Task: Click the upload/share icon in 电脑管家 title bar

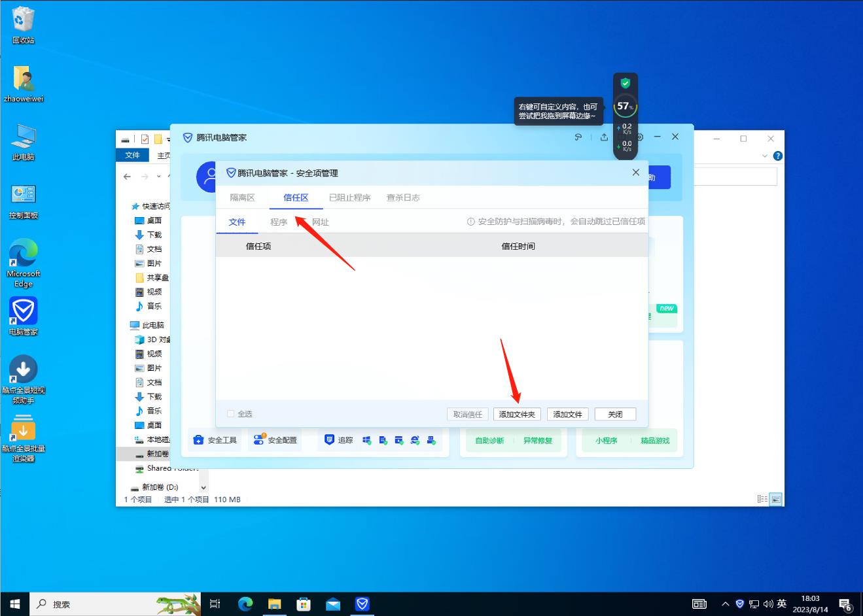Action: point(604,137)
